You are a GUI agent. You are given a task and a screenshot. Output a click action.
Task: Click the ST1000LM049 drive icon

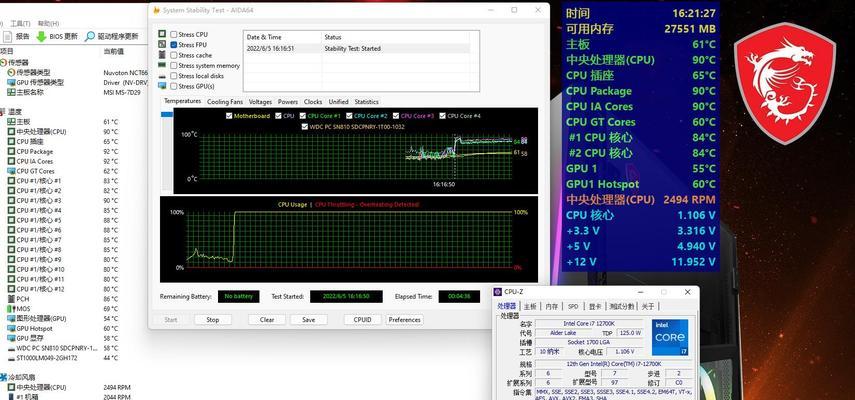pos(11,358)
